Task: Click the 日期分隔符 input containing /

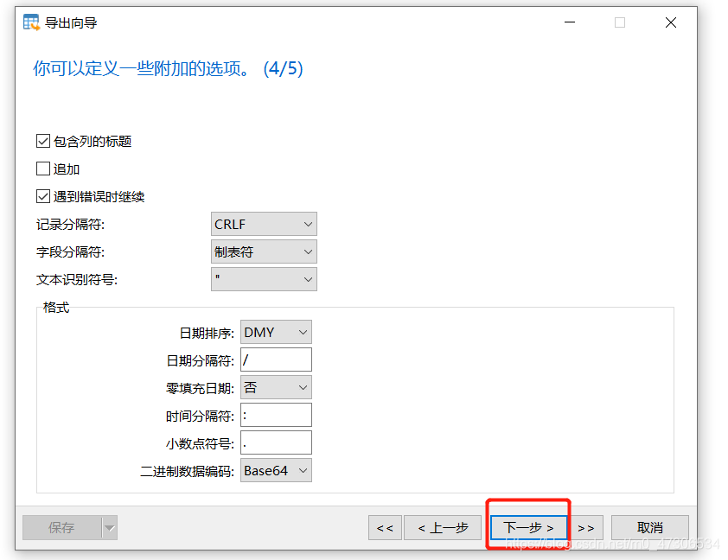Action: [276, 360]
